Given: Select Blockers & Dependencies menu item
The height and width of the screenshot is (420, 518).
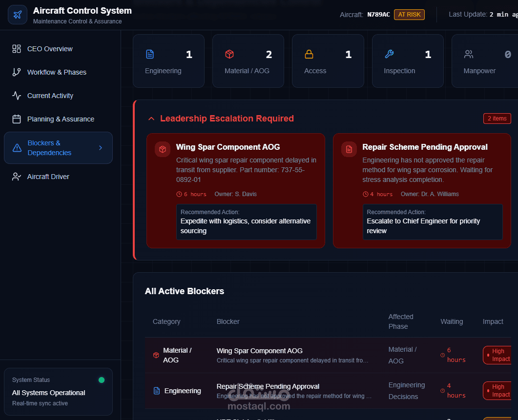Looking at the screenshot, I should (x=58, y=148).
